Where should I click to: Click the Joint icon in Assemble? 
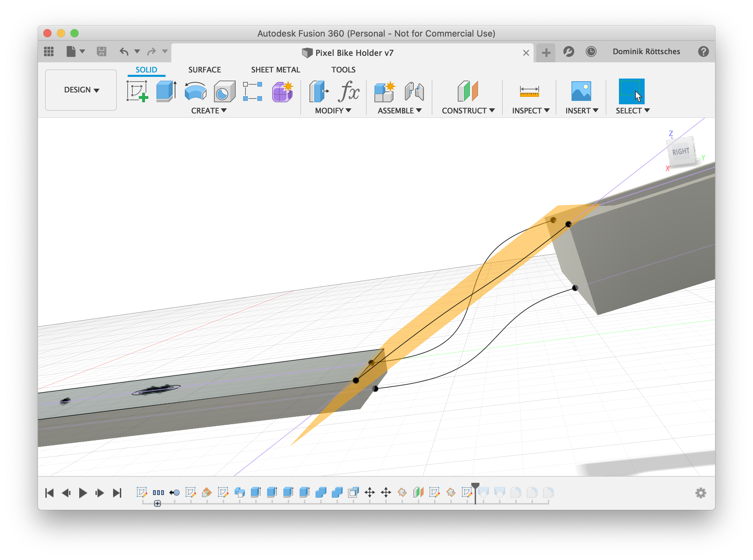(x=414, y=91)
